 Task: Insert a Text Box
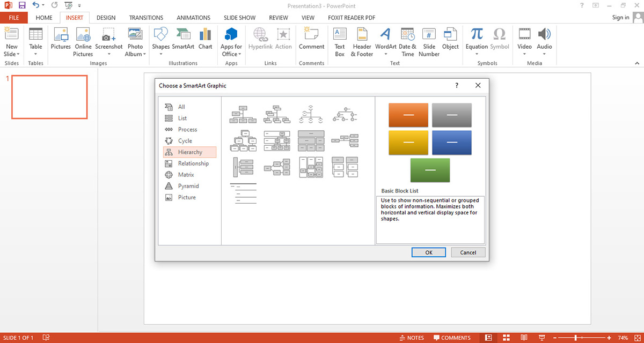[340, 41]
